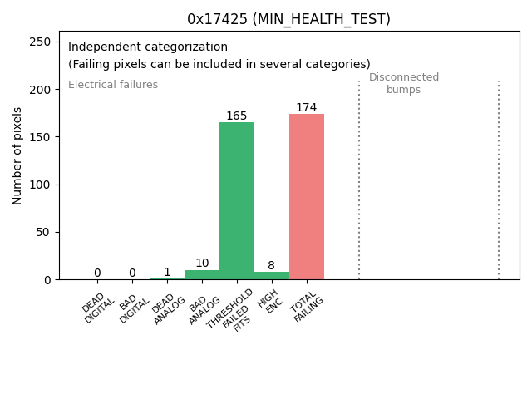Screen dimensions: 532x399
Task: Click the THRESHOLD FAILED FITS x-axis label
Action: coord(231,313)
